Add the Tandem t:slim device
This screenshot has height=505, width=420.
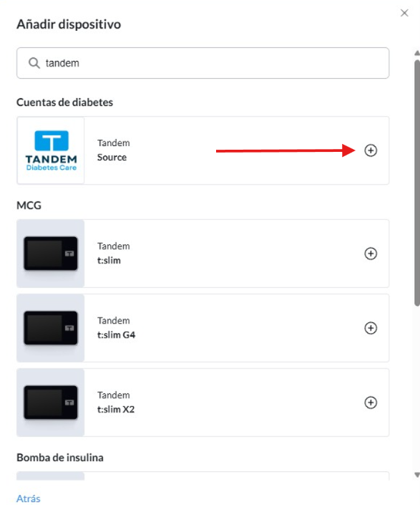371,254
